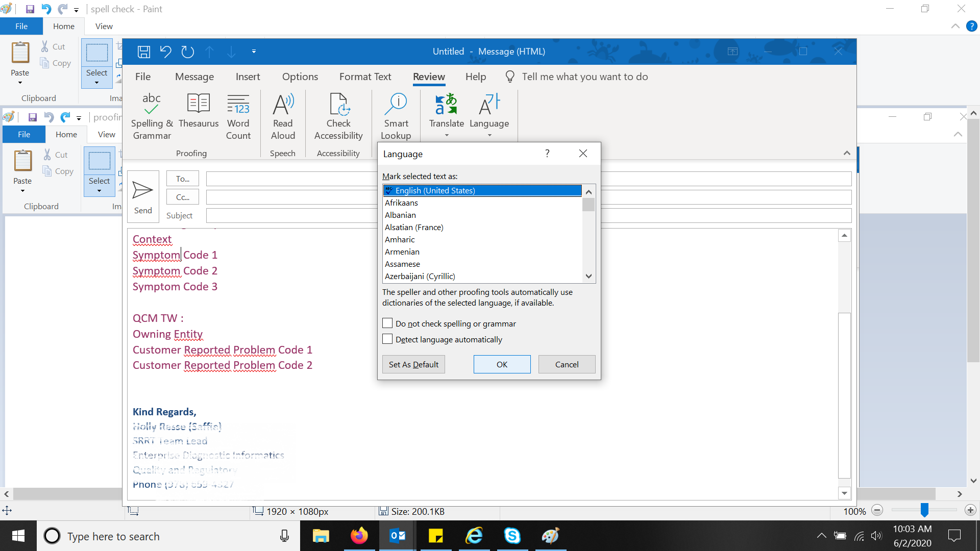Enable Detect language automatically checkbox

(387, 339)
